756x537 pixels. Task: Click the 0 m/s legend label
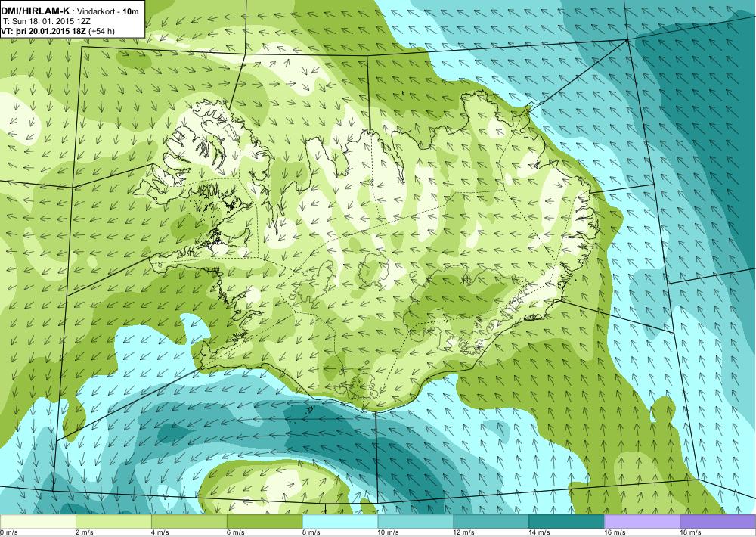(x=8, y=532)
